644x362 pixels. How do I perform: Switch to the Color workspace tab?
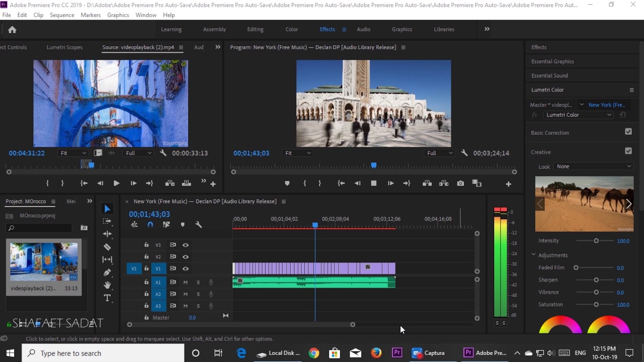pyautogui.click(x=292, y=29)
